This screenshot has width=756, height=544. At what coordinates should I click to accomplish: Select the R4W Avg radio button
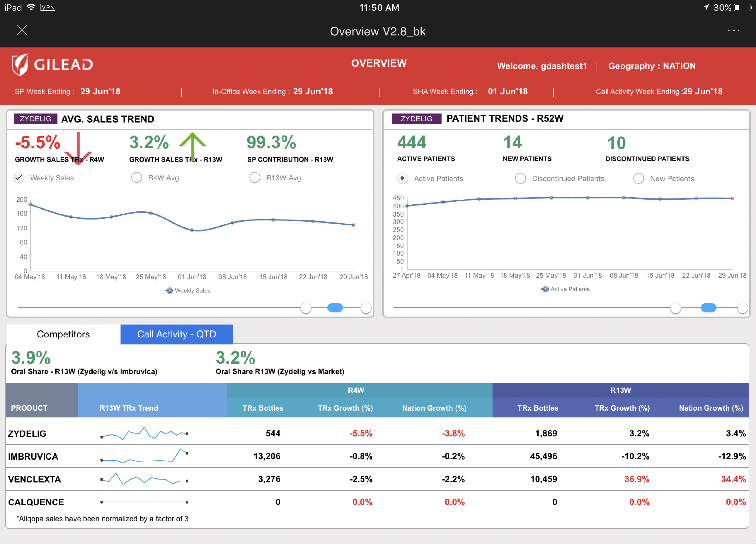137,177
